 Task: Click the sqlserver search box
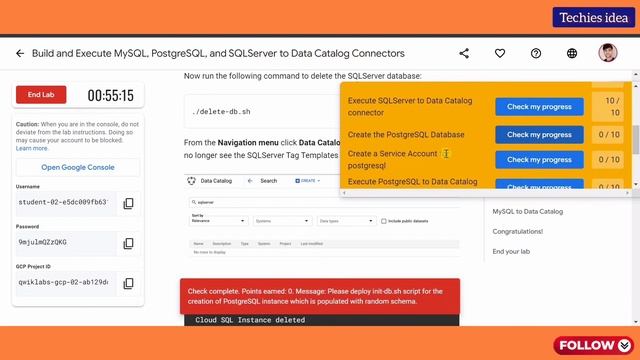click(x=324, y=202)
